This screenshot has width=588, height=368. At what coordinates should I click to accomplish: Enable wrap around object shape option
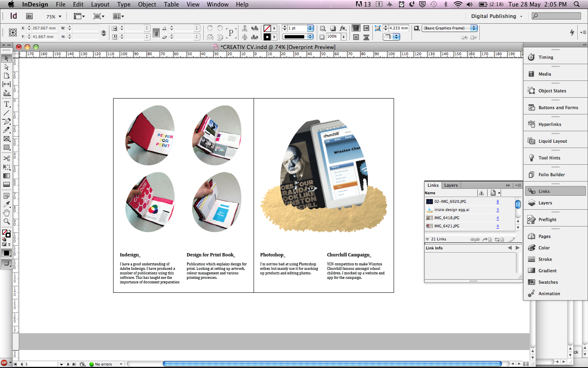[x=356, y=37]
